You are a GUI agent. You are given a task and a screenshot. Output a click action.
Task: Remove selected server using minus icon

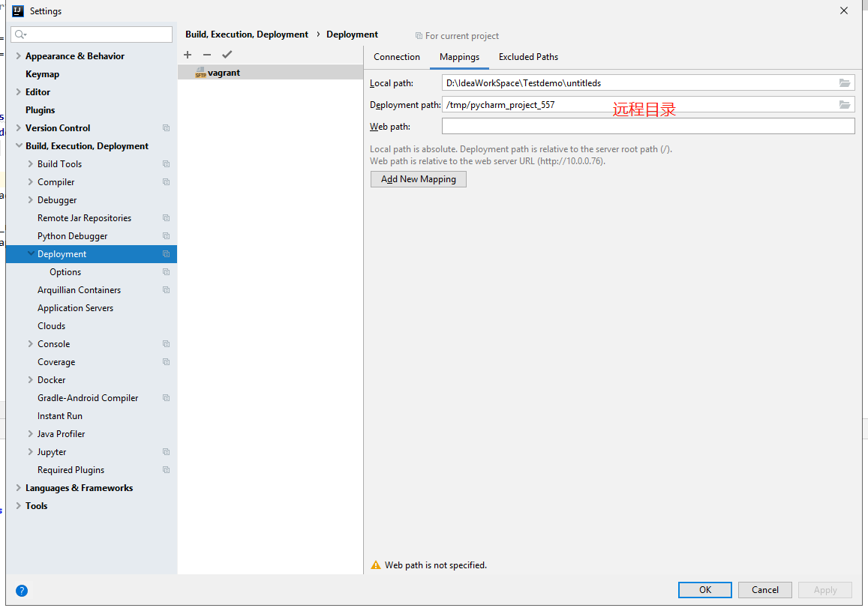coord(207,55)
